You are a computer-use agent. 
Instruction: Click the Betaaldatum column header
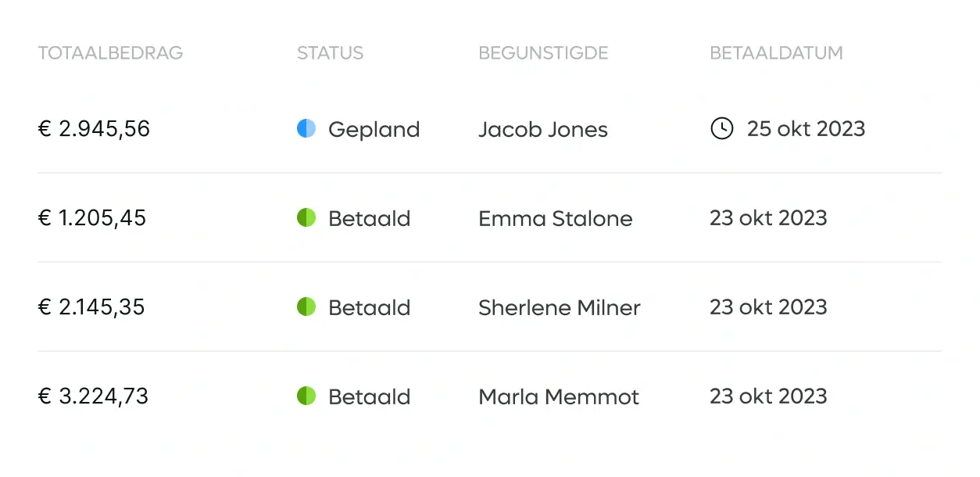coord(776,53)
